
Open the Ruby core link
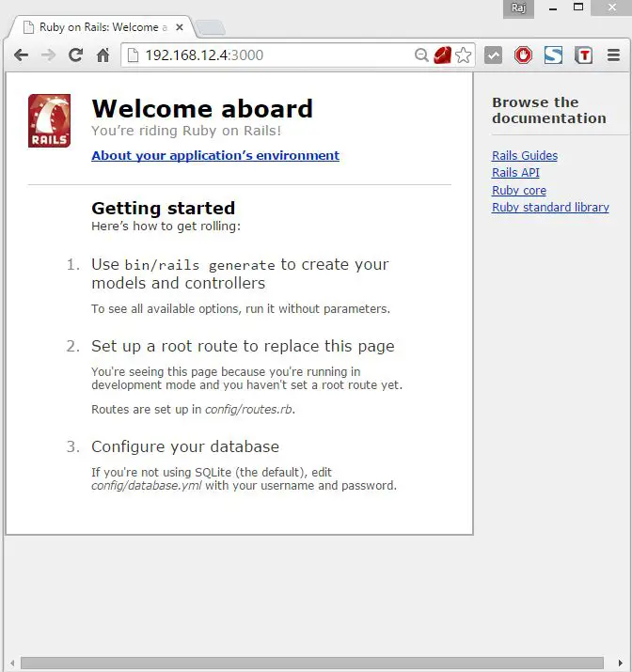(519, 190)
